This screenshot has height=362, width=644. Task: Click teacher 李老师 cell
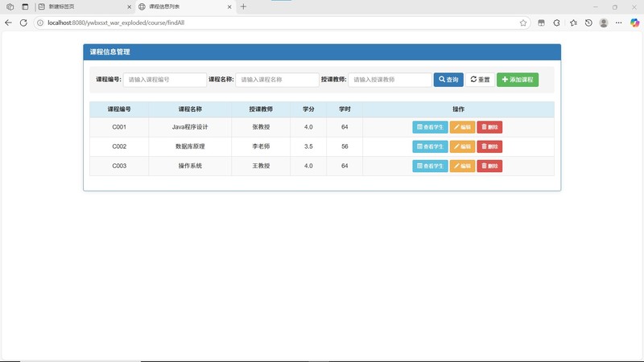pos(261,146)
